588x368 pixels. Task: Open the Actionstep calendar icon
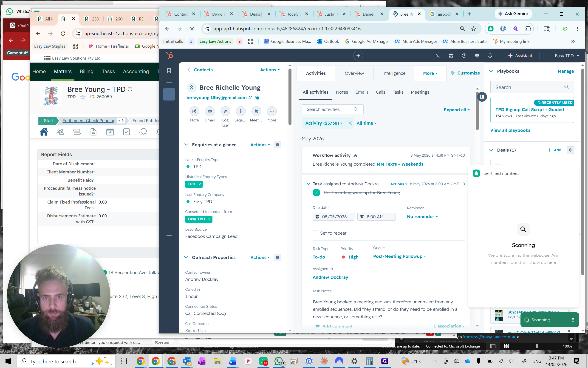[110, 132]
